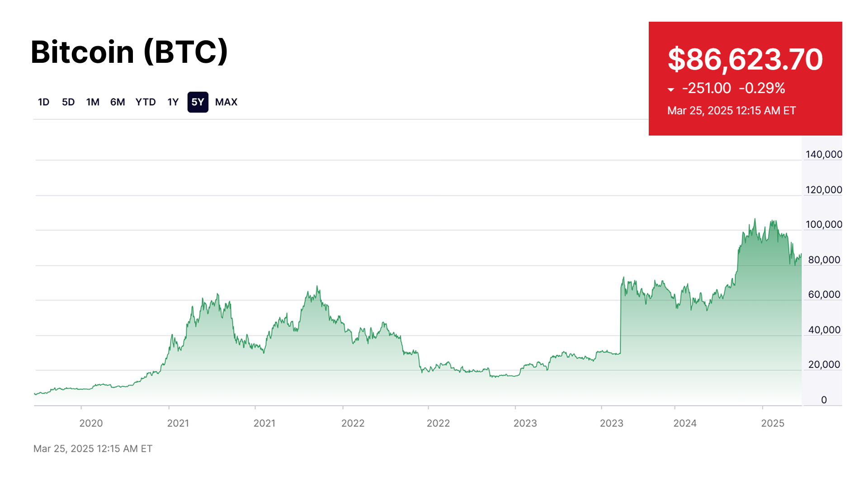Screen dimensions: 868x488
Task: Show the 6M price history
Action: 118,102
